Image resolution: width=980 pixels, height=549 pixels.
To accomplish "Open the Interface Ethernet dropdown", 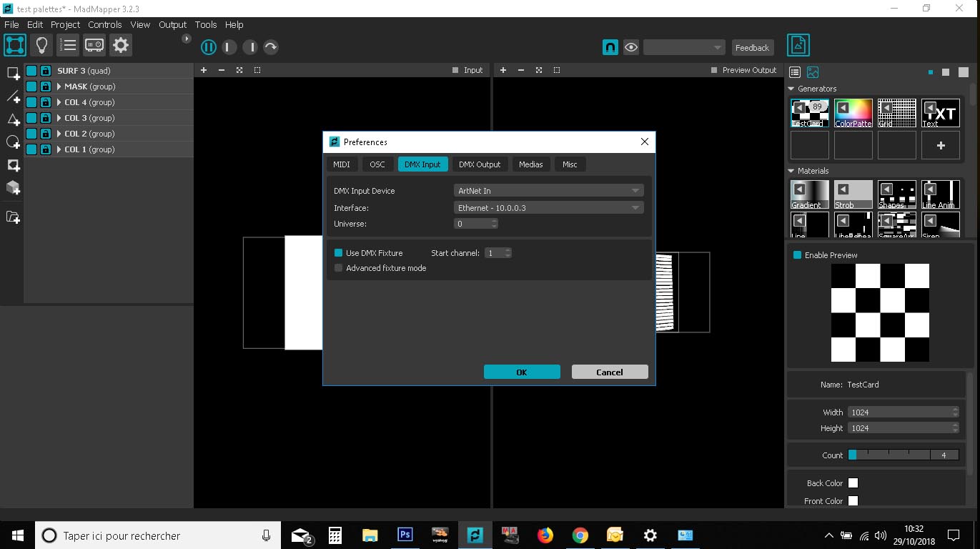I will 549,207.
